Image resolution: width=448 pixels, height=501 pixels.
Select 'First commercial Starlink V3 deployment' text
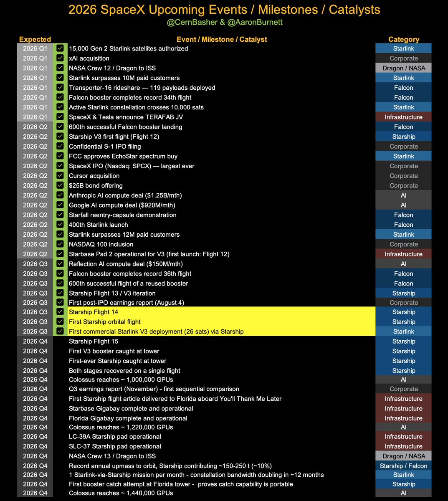click(156, 331)
